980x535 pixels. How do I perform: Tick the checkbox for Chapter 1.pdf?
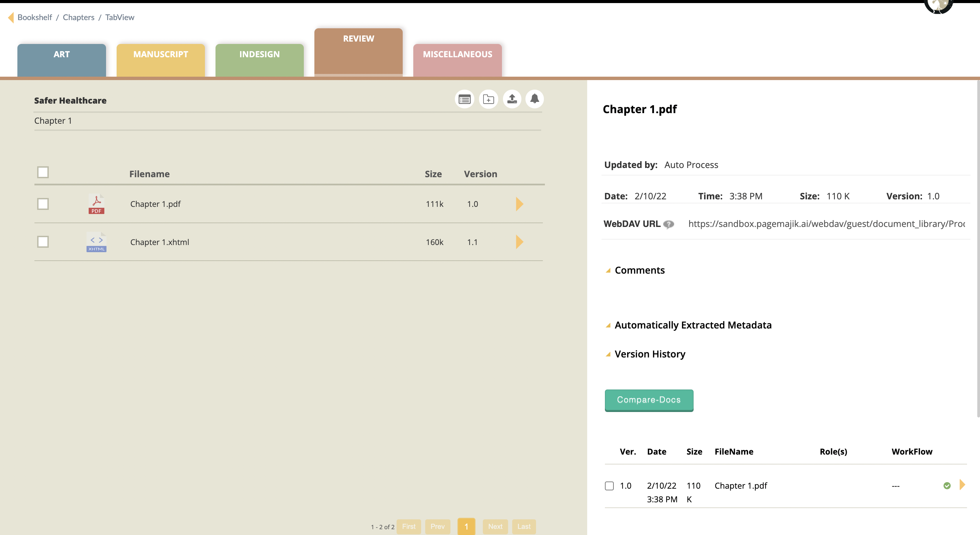click(x=43, y=204)
